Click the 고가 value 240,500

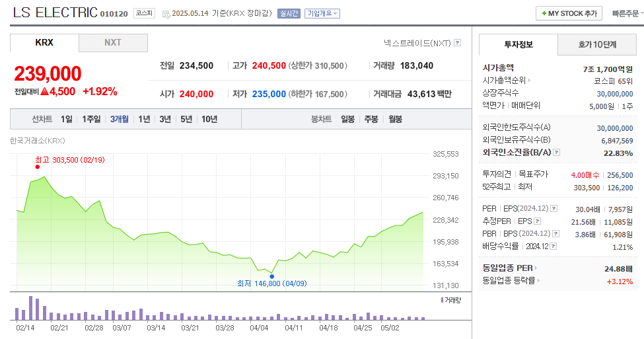pyautogui.click(x=269, y=65)
